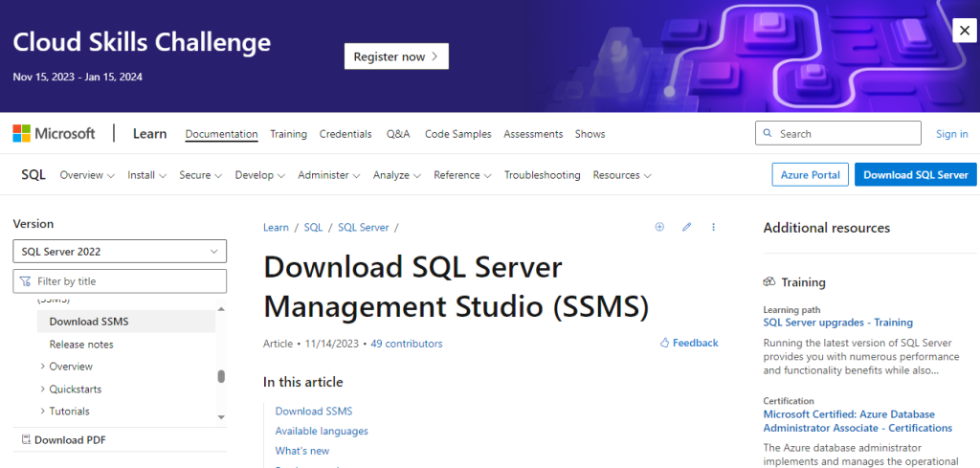
Task: Expand the Resources dropdown
Action: click(622, 175)
